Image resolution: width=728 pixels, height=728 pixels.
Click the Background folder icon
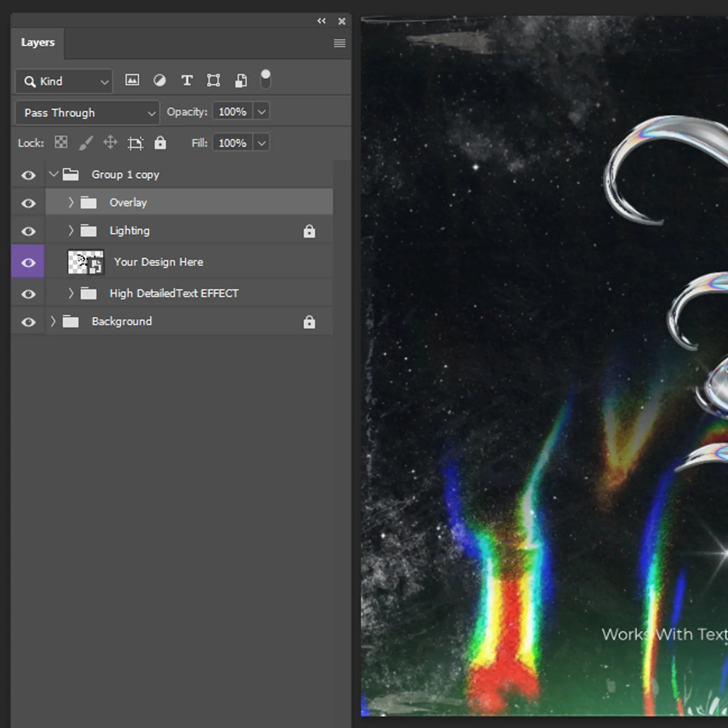coord(70,321)
